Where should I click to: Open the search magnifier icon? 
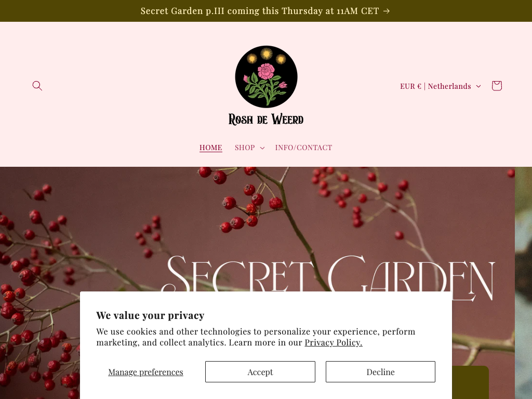click(x=37, y=86)
